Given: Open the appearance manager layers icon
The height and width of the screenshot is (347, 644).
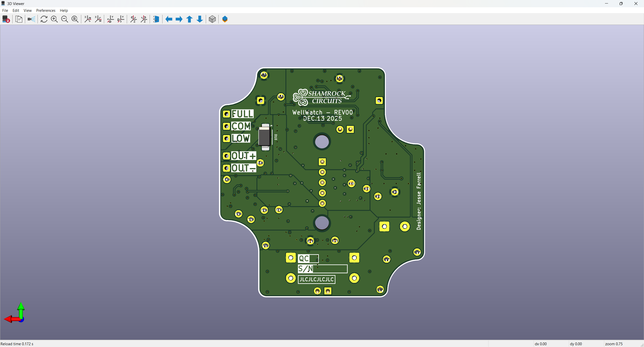Looking at the screenshot, I should pyautogui.click(x=225, y=19).
